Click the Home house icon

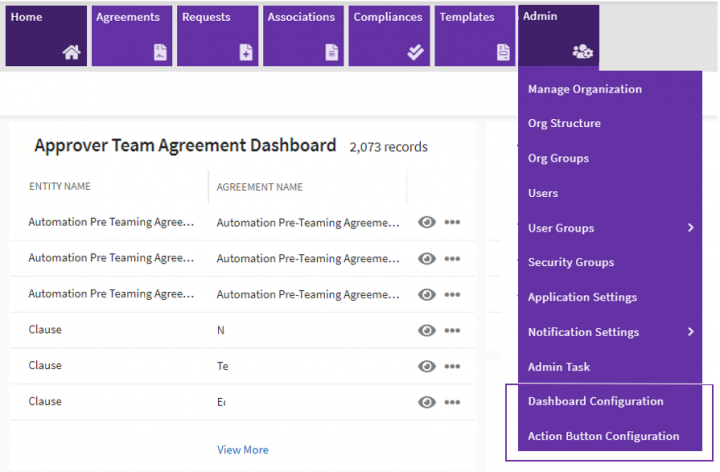tap(70, 53)
